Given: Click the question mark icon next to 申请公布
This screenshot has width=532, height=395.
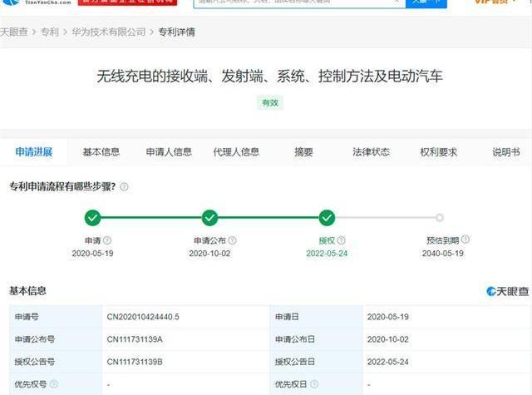Looking at the screenshot, I should tap(235, 240).
